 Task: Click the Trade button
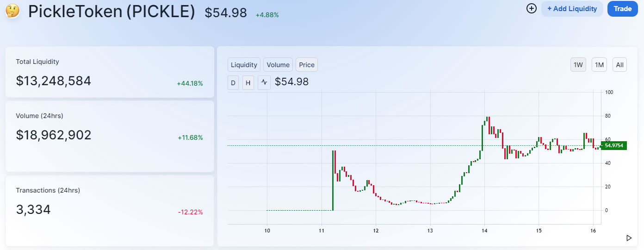623,9
